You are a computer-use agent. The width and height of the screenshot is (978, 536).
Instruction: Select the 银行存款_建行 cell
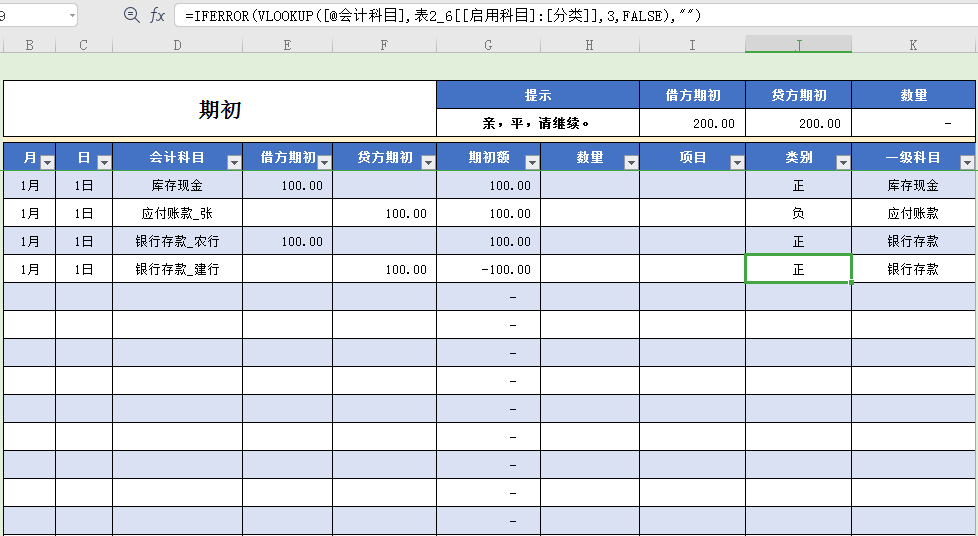click(x=178, y=269)
